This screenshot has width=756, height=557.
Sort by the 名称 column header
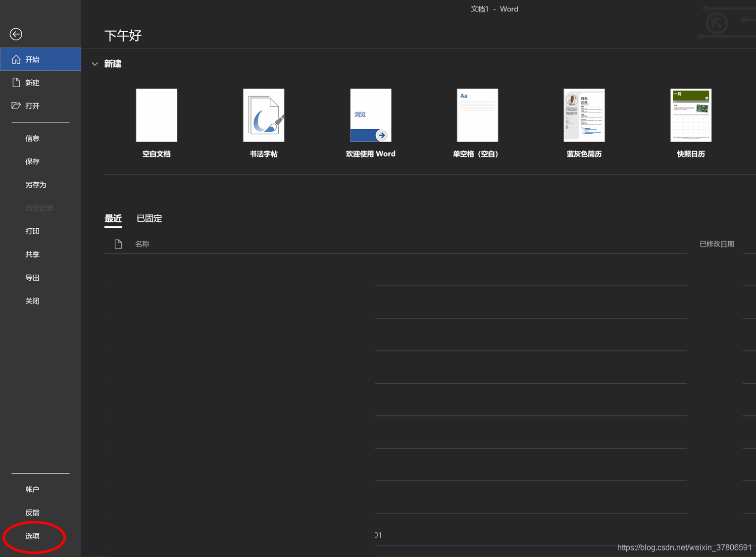click(142, 244)
